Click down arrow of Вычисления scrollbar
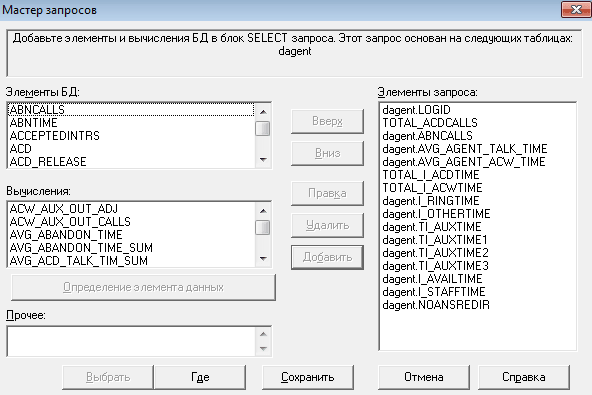 [x=263, y=259]
